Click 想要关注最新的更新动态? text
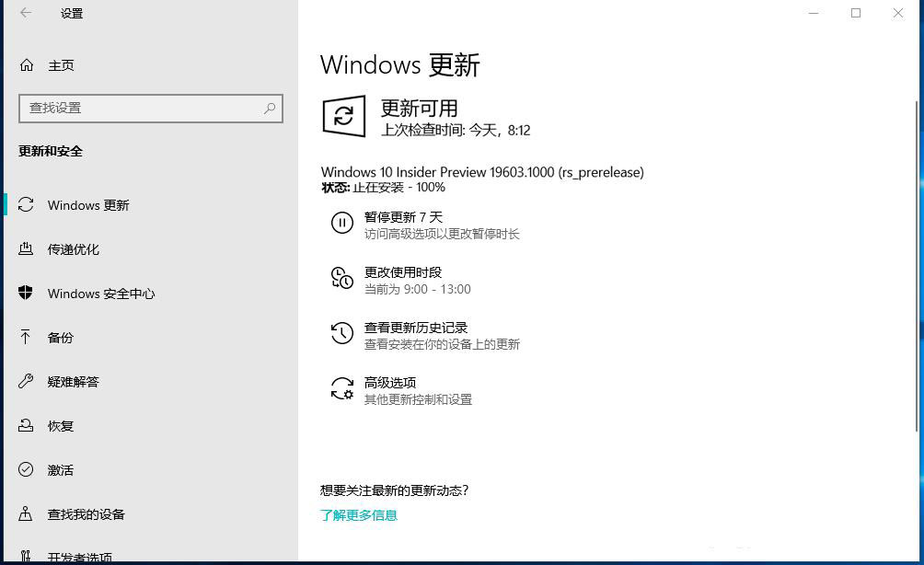This screenshot has height=565, width=924. (x=394, y=490)
